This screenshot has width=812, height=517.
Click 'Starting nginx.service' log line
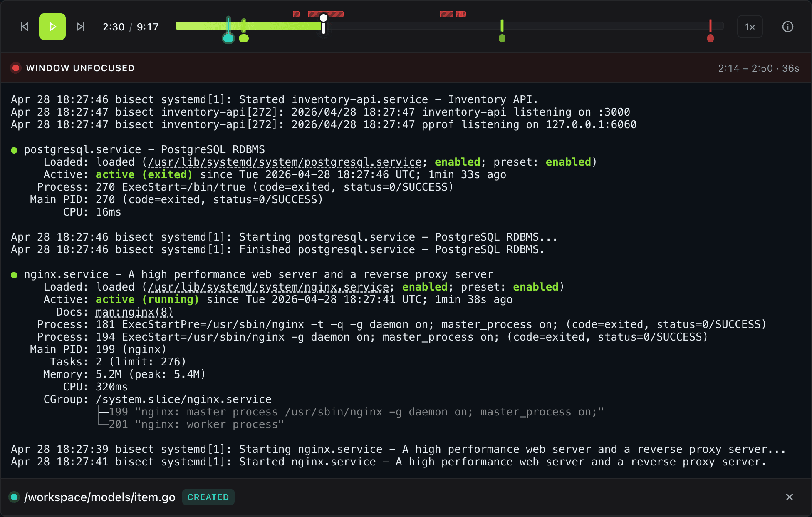pos(399,449)
